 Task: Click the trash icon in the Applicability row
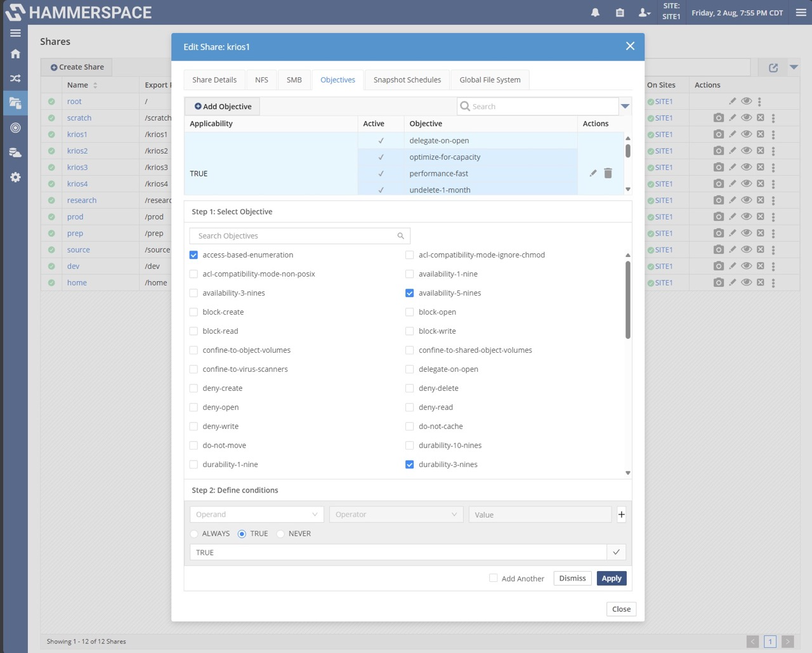coord(608,173)
